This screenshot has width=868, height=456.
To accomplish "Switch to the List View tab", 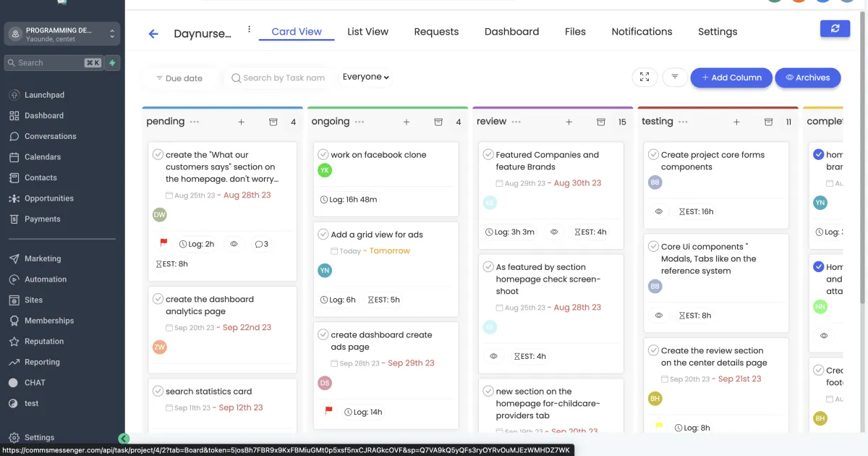I will [367, 32].
